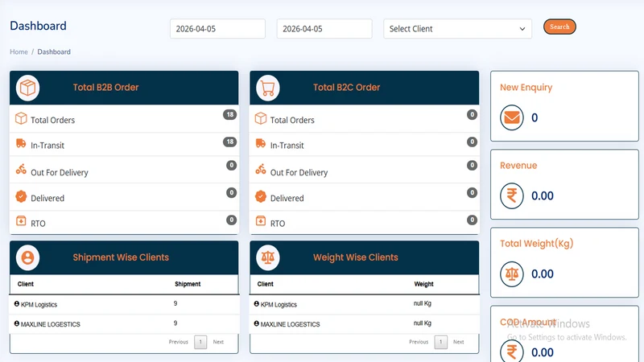
Task: Click B2B Out For Delivery count badge
Action: (x=232, y=166)
